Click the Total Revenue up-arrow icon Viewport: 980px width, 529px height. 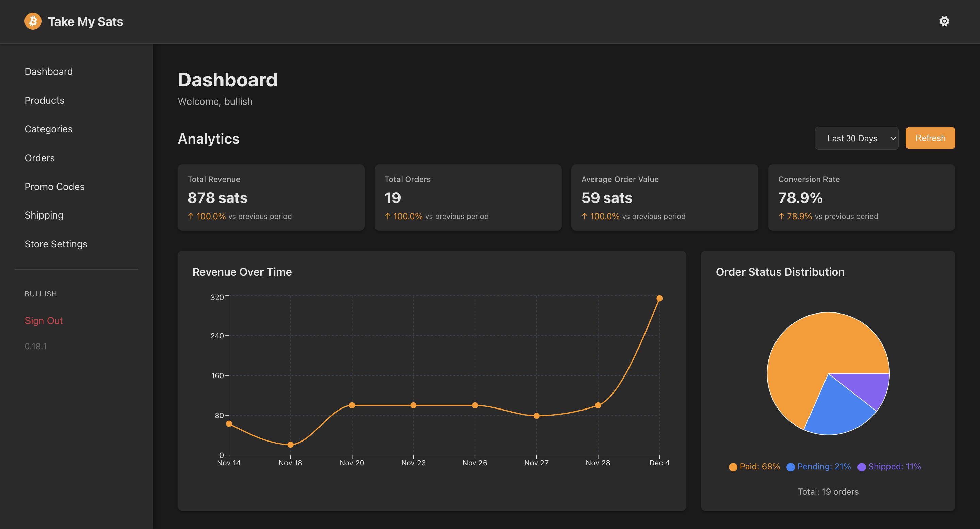tap(191, 216)
